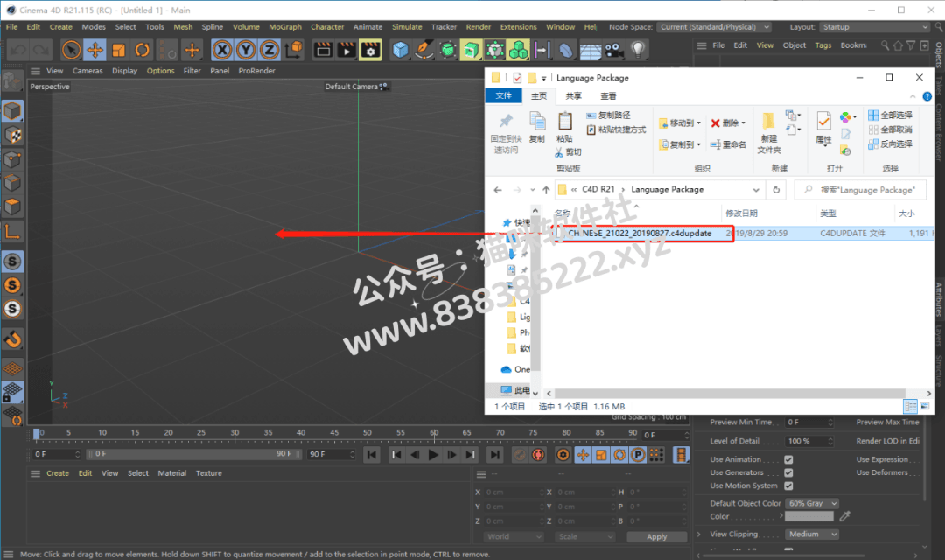Toggle Y-axis lock

[246, 50]
